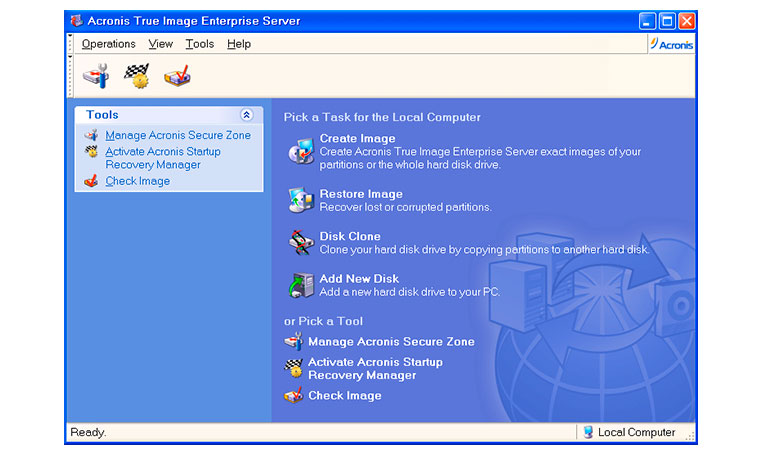Click Check Image link in Tools sidebar
The height and width of the screenshot is (453, 760).
click(138, 181)
